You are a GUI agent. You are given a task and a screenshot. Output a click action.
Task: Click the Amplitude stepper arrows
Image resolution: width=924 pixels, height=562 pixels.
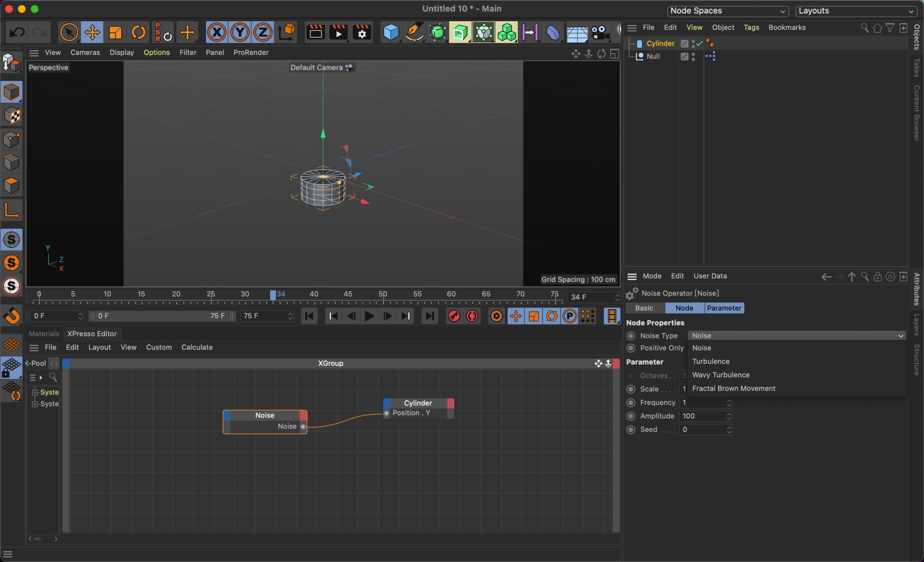pos(729,416)
